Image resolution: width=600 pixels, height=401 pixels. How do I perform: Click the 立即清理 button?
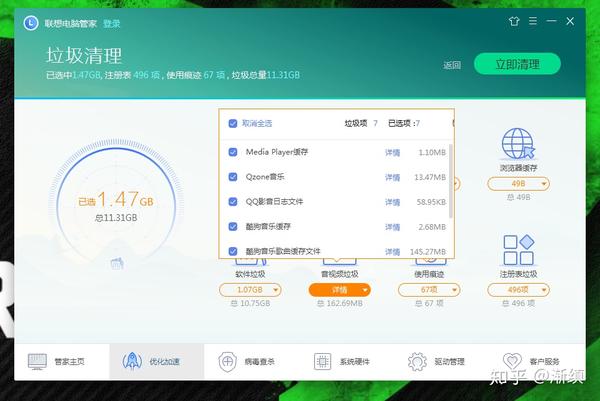click(x=517, y=64)
